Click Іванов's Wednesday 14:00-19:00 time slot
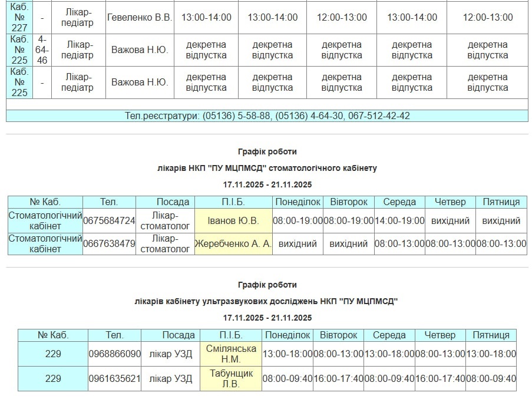This screenshot has width=532, height=399. [x=399, y=221]
